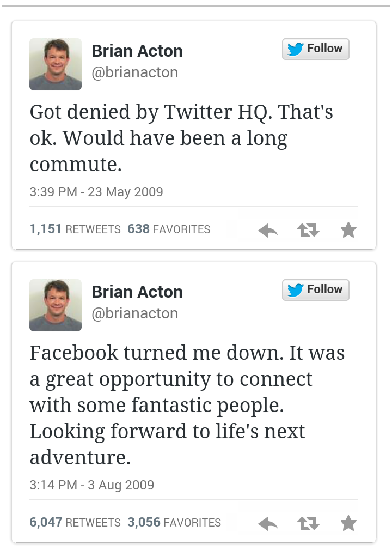Reply to the Twitter HQ tweet

[268, 231]
